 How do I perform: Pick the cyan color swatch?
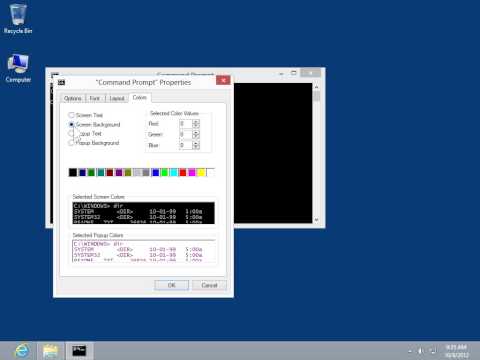point(174,172)
